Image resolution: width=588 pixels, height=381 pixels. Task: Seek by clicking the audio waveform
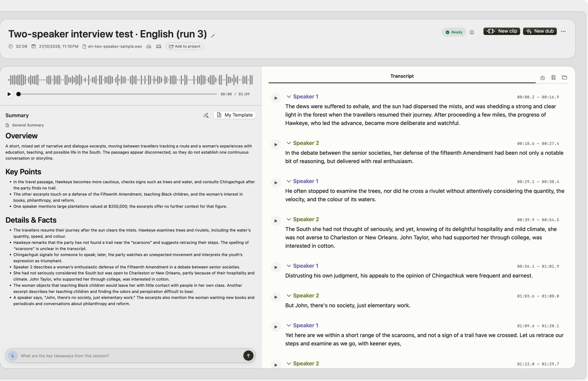pos(130,80)
